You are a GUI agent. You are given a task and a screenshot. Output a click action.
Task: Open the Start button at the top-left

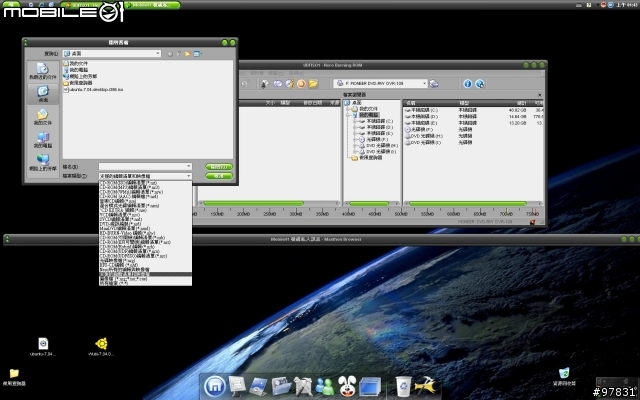tap(11, 4)
